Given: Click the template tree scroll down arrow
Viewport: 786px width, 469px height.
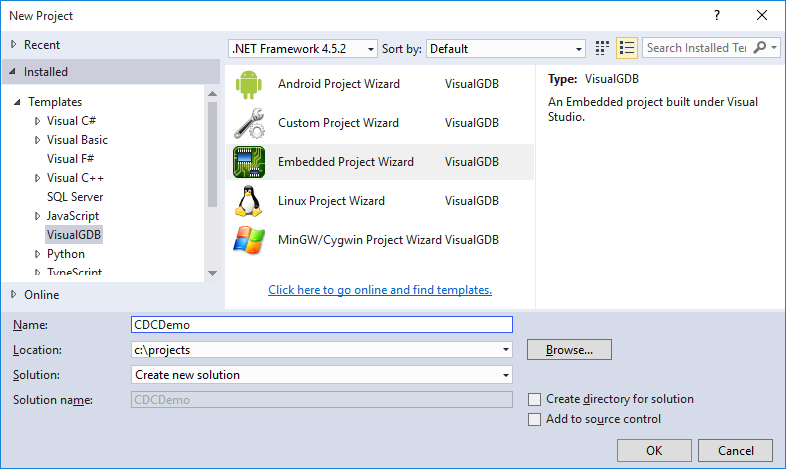Looking at the screenshot, I should click(213, 273).
